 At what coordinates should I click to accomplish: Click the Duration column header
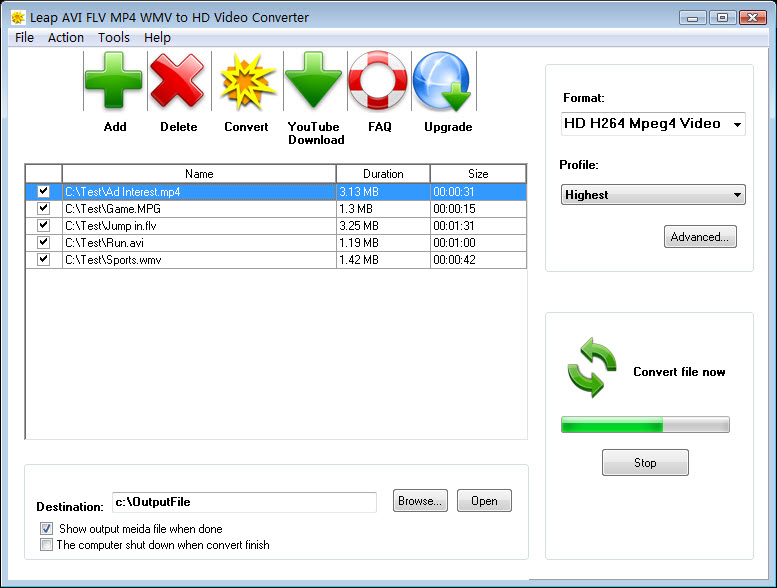tap(383, 174)
